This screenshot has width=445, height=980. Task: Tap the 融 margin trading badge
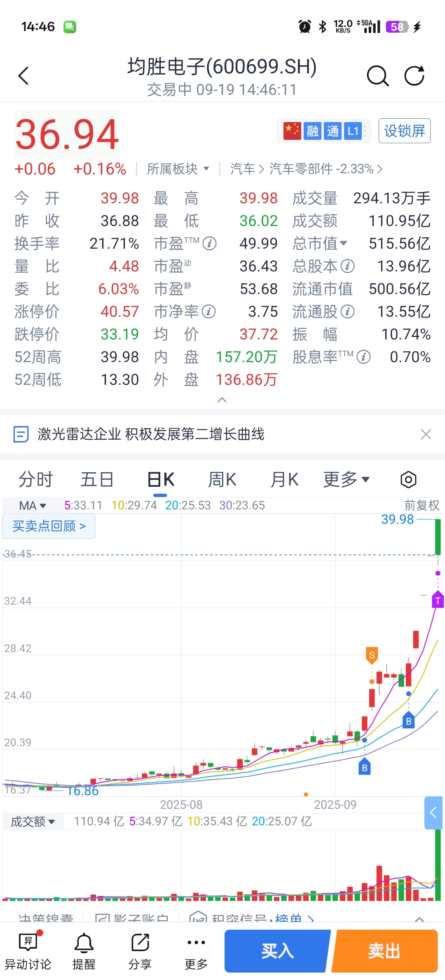312,131
